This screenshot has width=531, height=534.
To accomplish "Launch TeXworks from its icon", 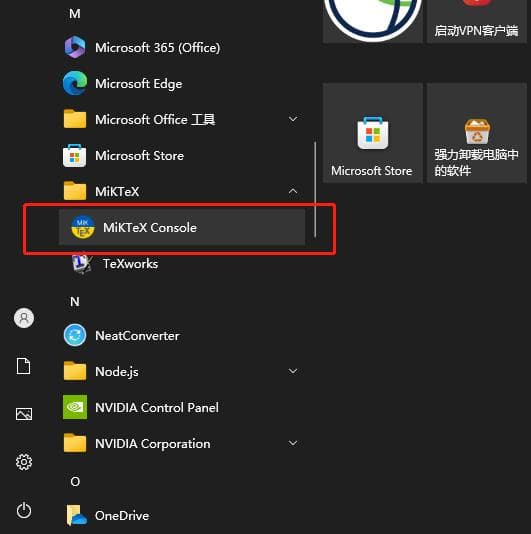I will pos(82,263).
